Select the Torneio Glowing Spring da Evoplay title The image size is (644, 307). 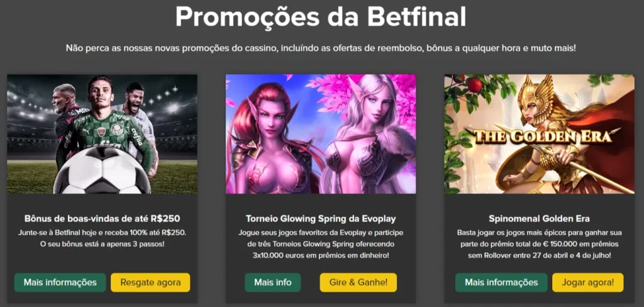[321, 218]
